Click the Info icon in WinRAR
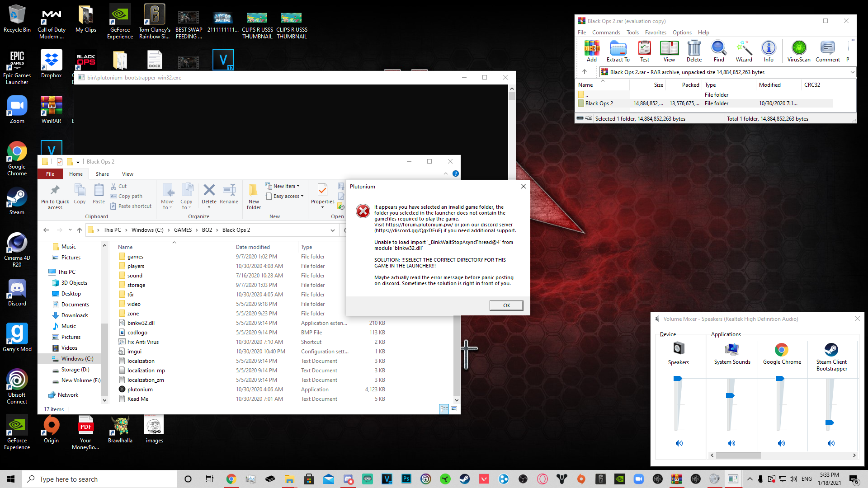The height and width of the screenshot is (488, 868). (x=769, y=51)
